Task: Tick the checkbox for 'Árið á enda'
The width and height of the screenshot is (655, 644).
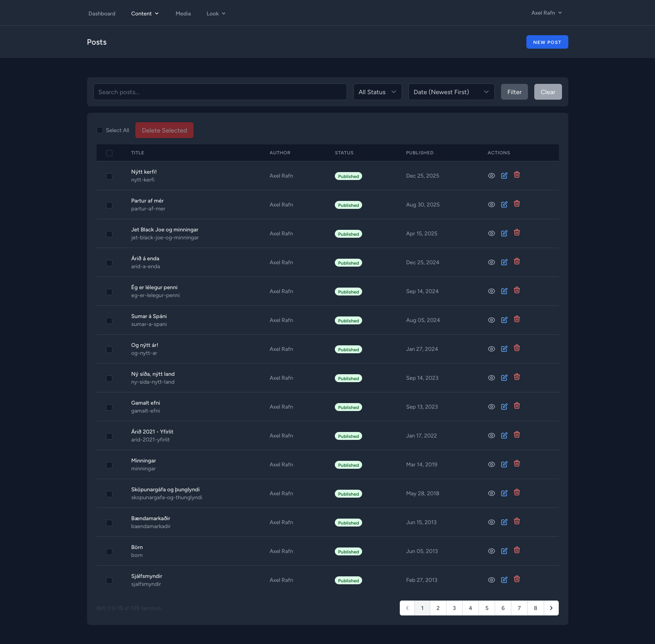Action: pos(109,263)
